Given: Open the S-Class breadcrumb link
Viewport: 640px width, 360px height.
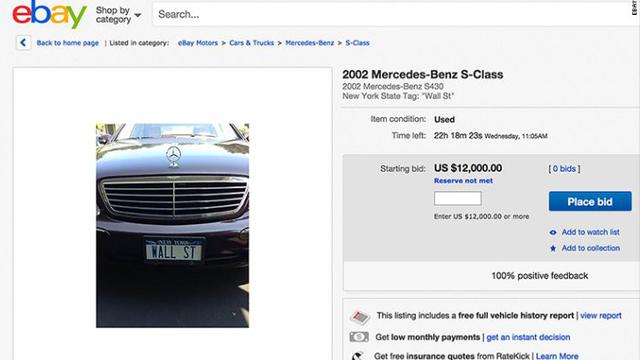Looking at the screenshot, I should 357,43.
